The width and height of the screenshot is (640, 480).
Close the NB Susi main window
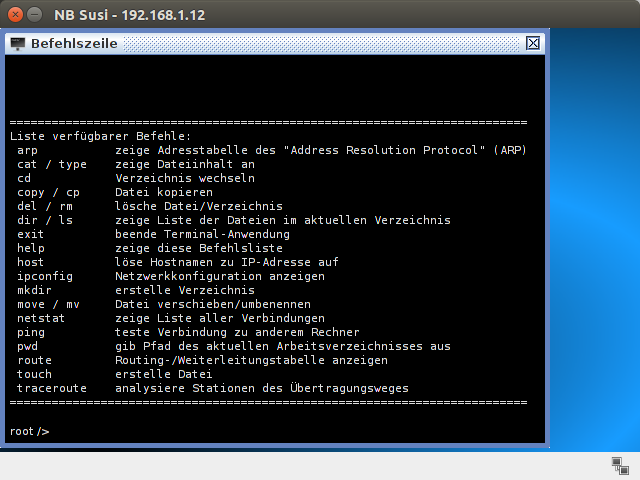click(x=13, y=14)
